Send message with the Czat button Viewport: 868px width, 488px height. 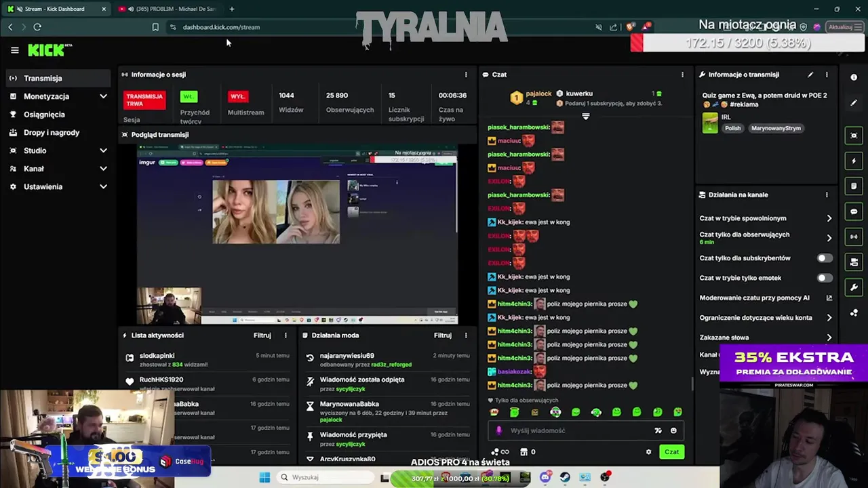click(671, 452)
